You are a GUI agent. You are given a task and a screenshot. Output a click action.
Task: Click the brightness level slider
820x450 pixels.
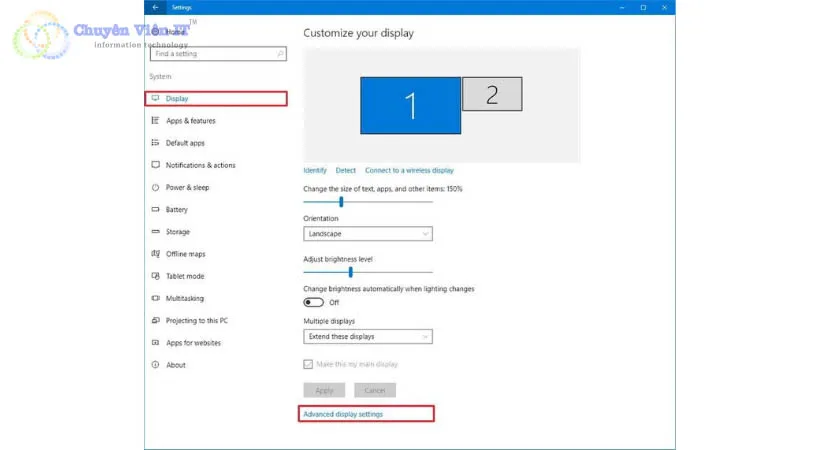(350, 272)
